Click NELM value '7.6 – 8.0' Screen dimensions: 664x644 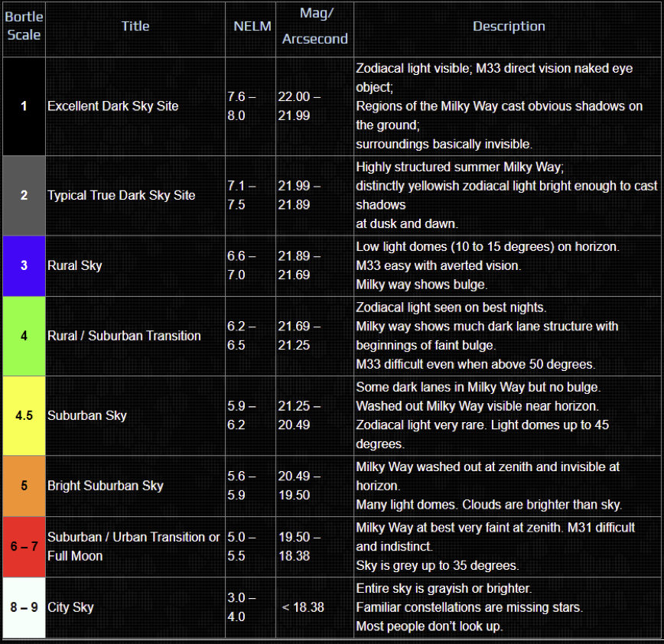coord(242,106)
